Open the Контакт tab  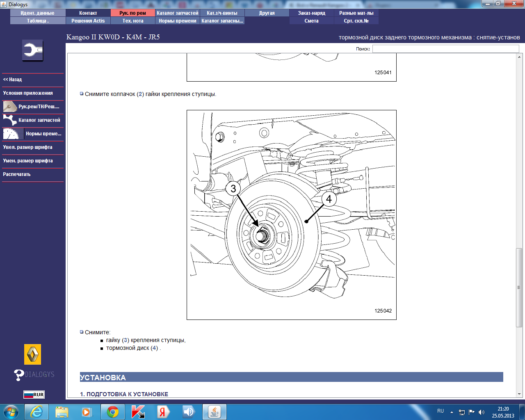pos(88,13)
